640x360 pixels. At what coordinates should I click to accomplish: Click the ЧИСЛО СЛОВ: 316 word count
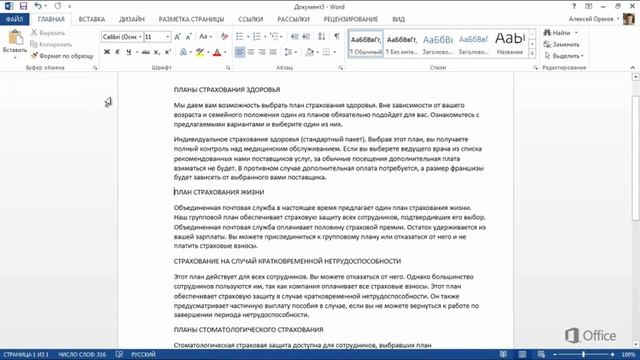pyautogui.click(x=82, y=354)
